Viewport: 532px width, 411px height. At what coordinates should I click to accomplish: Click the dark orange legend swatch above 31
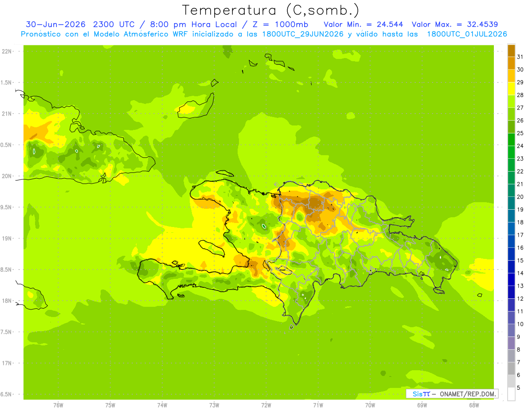(511, 51)
